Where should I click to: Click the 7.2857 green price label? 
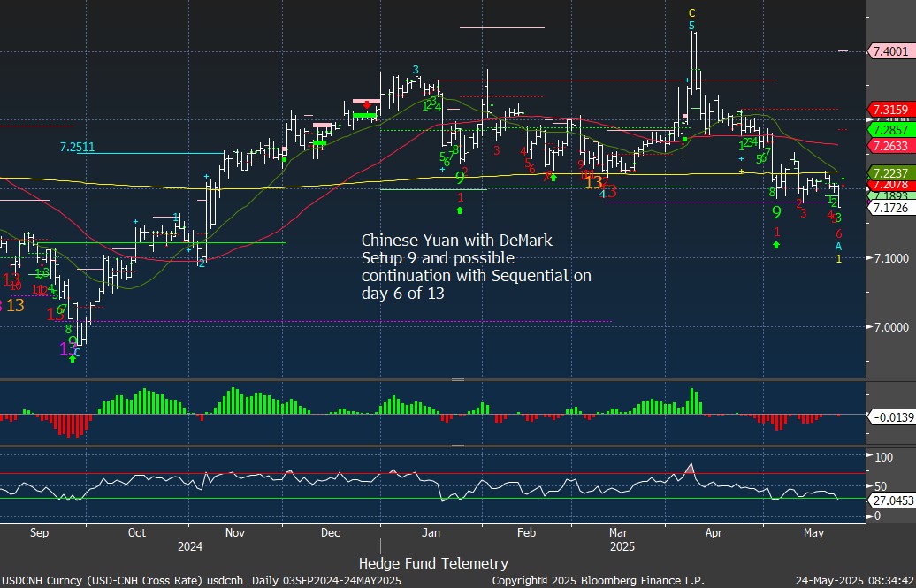[890, 130]
